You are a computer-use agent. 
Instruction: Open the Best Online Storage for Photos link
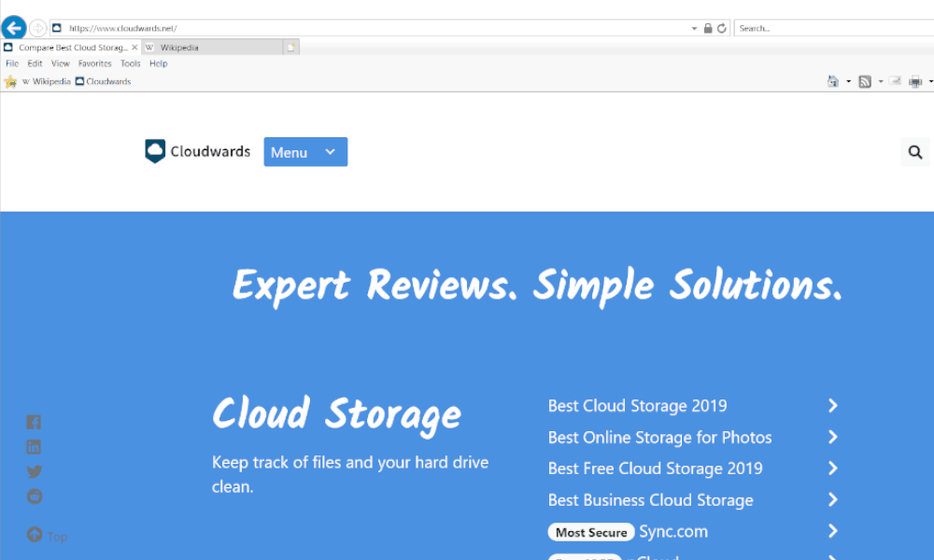click(660, 438)
